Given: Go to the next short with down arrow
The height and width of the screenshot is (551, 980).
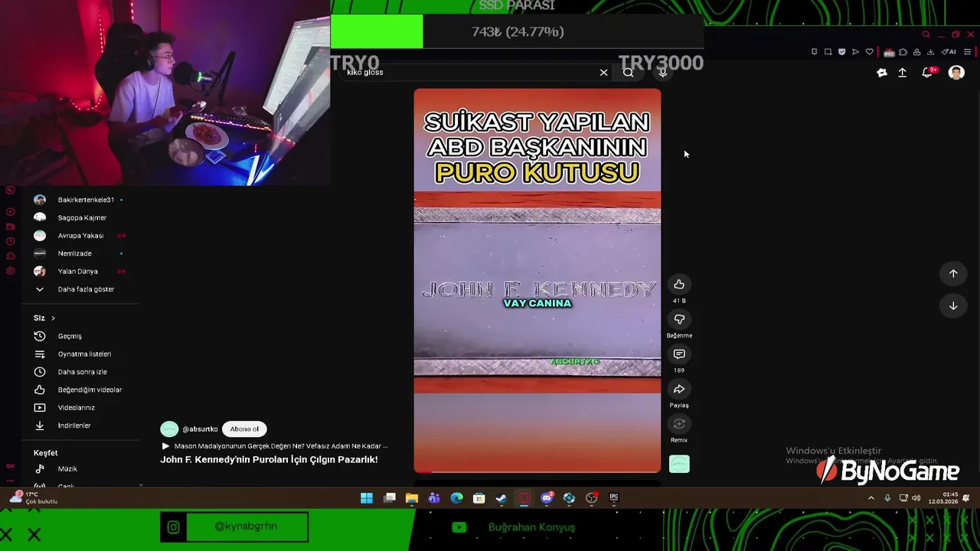Looking at the screenshot, I should pos(953,305).
